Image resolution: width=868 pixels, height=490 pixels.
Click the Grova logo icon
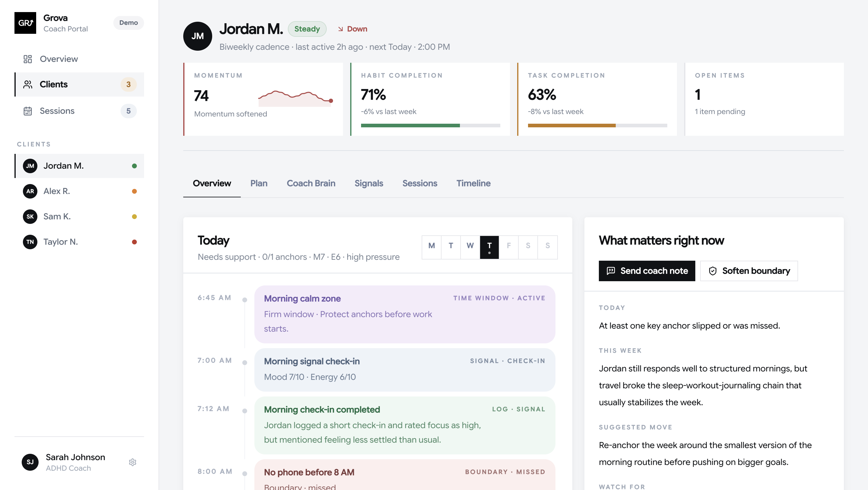pyautogui.click(x=25, y=23)
